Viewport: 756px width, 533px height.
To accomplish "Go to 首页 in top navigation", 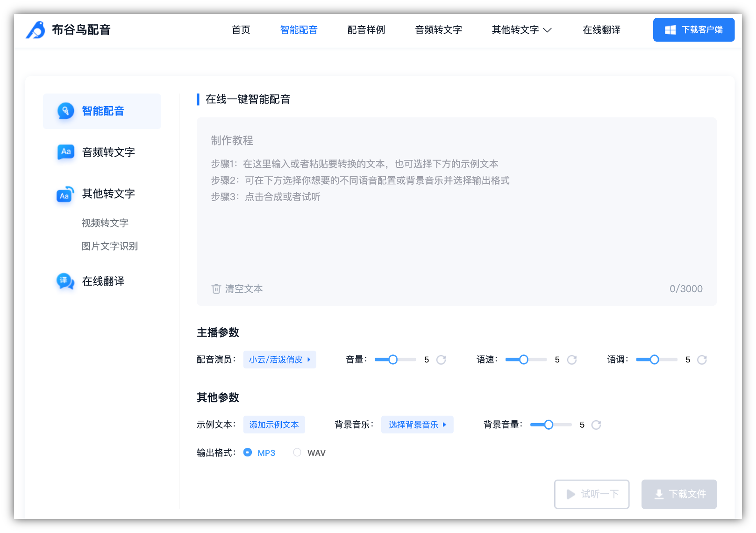I will click(x=241, y=30).
